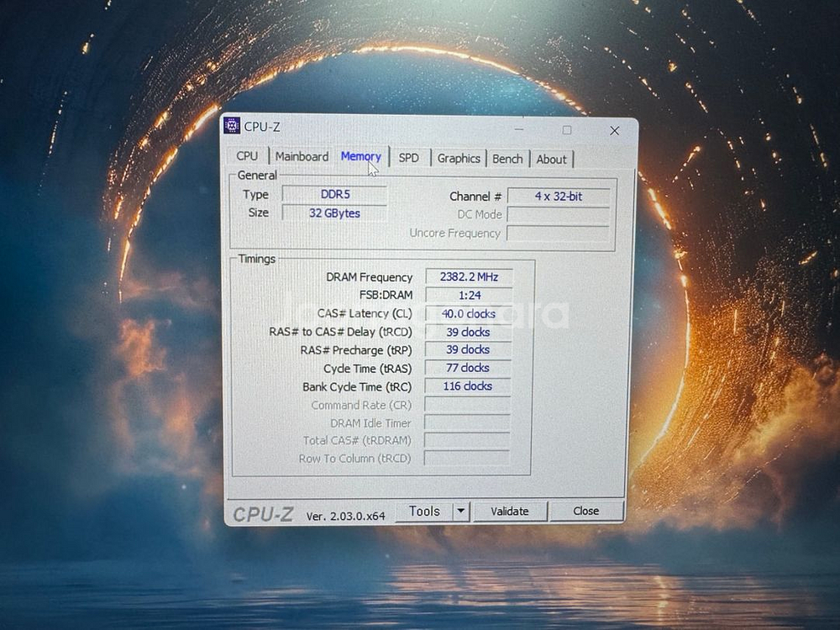The height and width of the screenshot is (630, 840).
Task: Click the Bank Cycle Time (tRC) label
Action: click(x=357, y=386)
